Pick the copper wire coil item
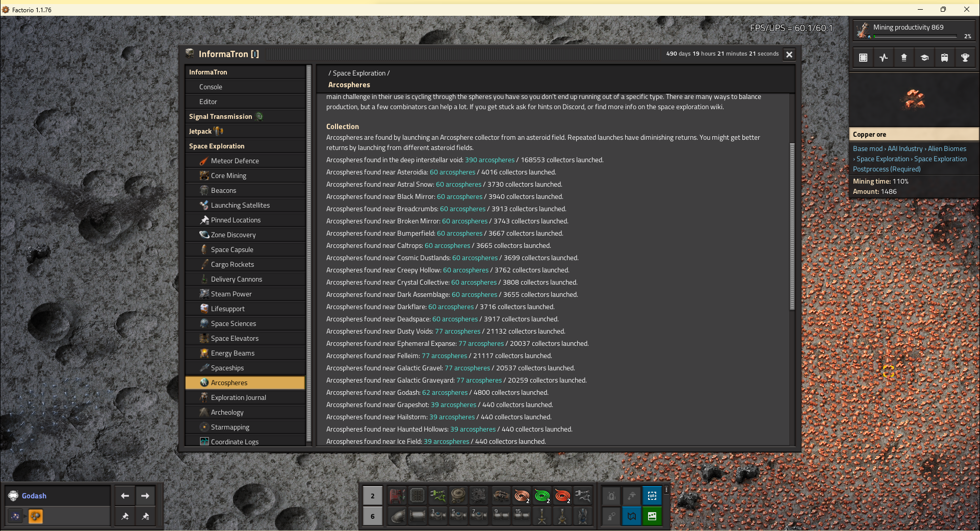 [x=522, y=495]
